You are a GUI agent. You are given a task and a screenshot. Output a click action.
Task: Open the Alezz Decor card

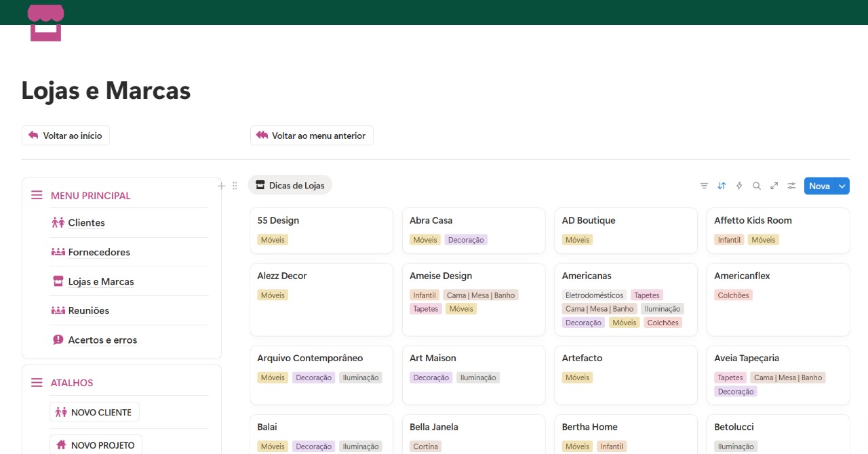321,300
